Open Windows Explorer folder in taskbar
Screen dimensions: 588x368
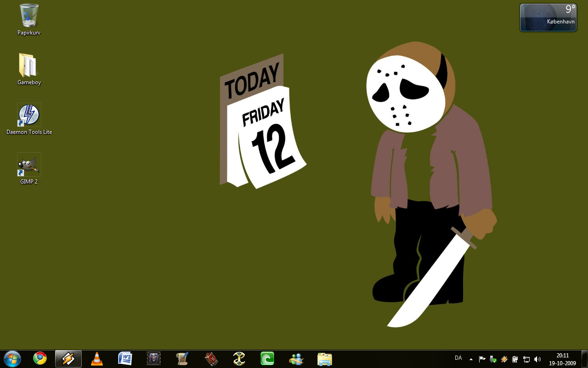325,358
